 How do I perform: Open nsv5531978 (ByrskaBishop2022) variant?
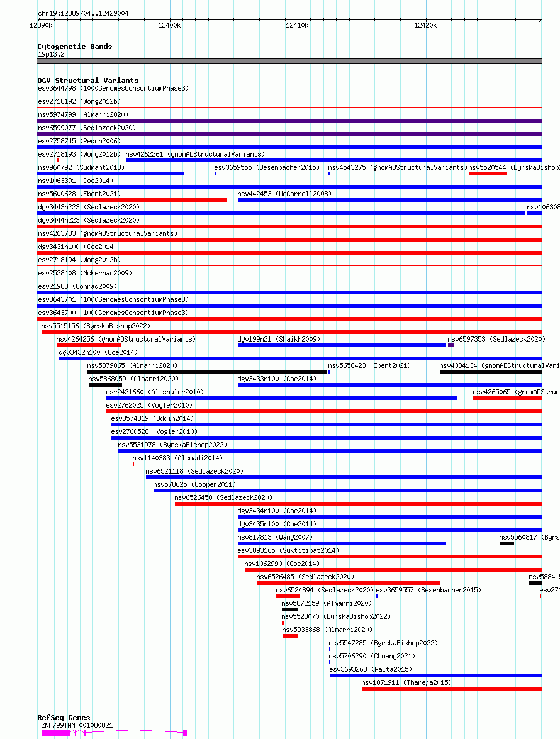pyautogui.click(x=172, y=445)
